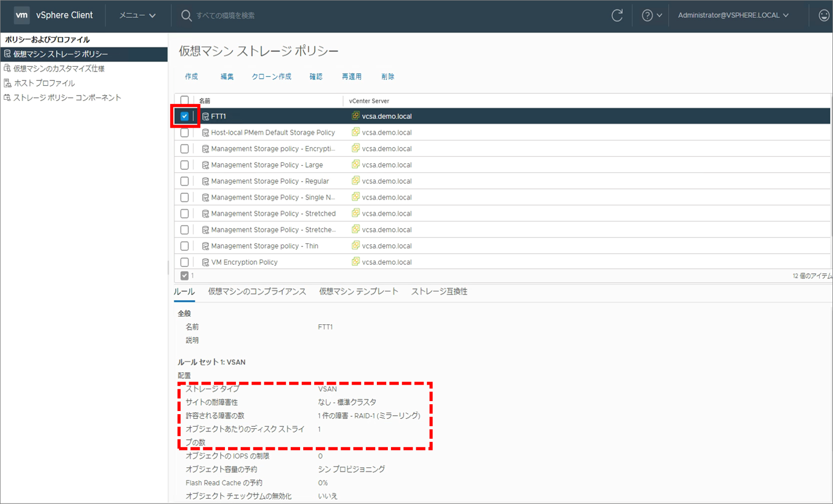The width and height of the screenshot is (833, 504).
Task: Click the 再適用 button
Action: pyautogui.click(x=352, y=77)
